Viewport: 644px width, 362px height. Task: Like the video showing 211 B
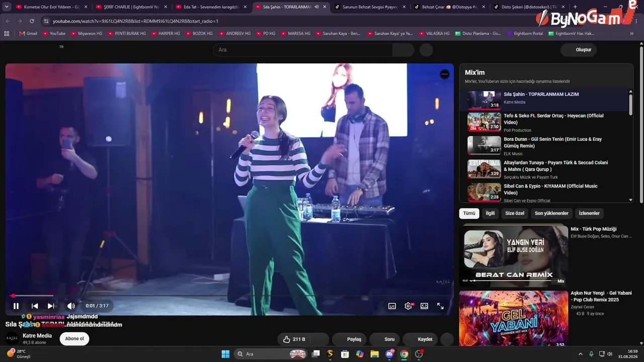click(293, 339)
